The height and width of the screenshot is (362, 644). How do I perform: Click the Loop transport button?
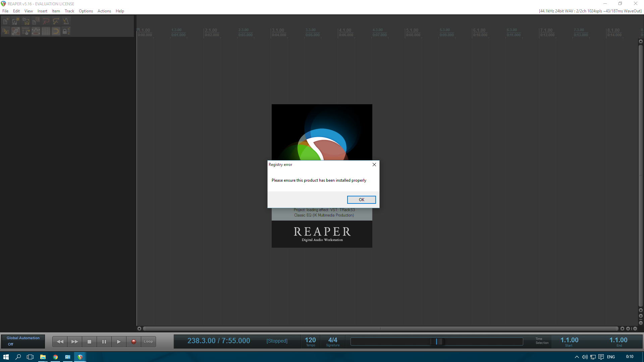click(x=148, y=342)
